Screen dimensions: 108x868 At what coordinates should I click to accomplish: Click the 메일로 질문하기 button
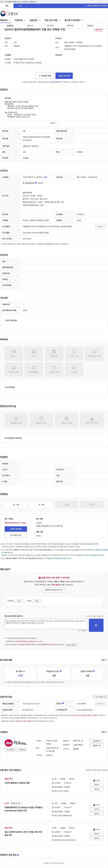pyautogui.click(x=72, y=645)
